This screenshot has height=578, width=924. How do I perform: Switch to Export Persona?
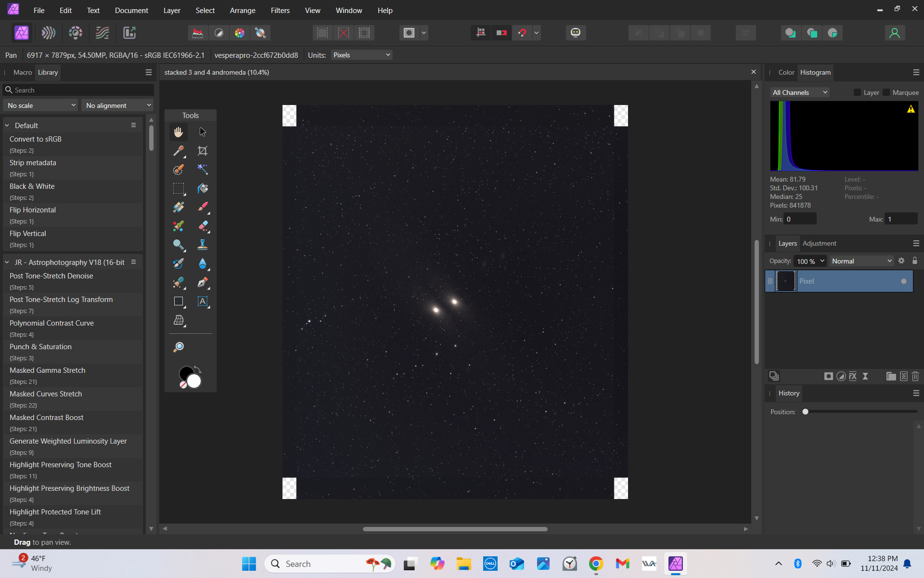129,33
